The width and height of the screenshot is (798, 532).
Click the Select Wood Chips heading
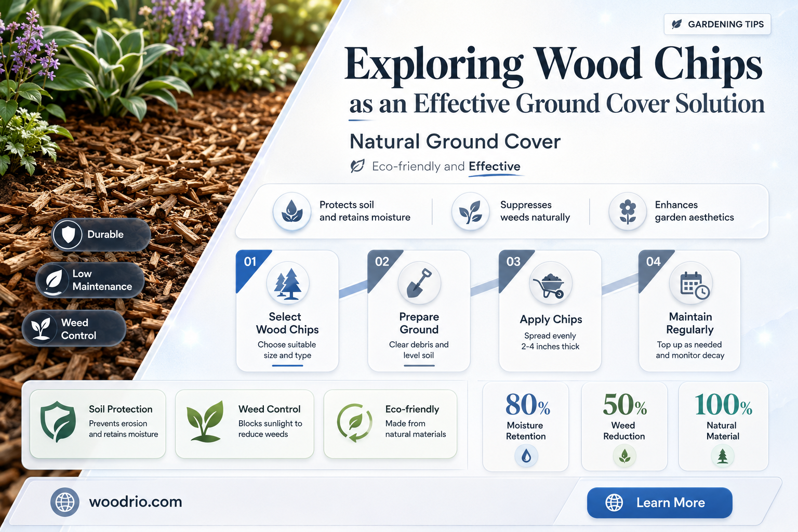pyautogui.click(x=287, y=323)
